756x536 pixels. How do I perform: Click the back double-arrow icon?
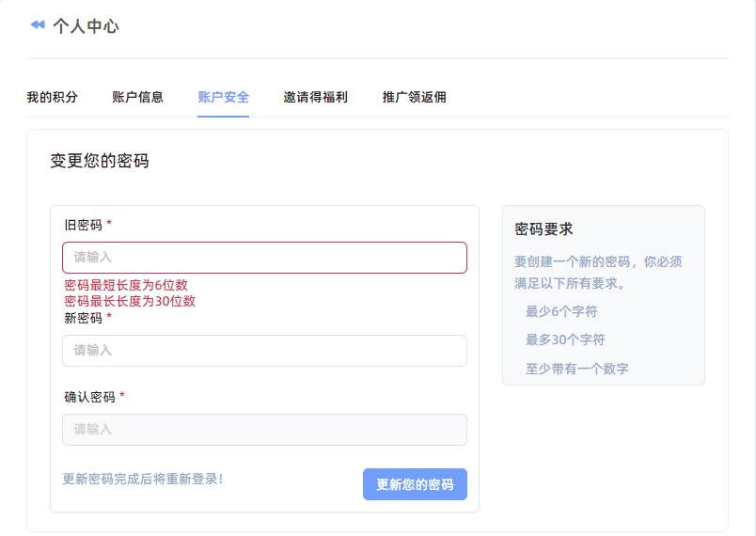click(x=38, y=25)
